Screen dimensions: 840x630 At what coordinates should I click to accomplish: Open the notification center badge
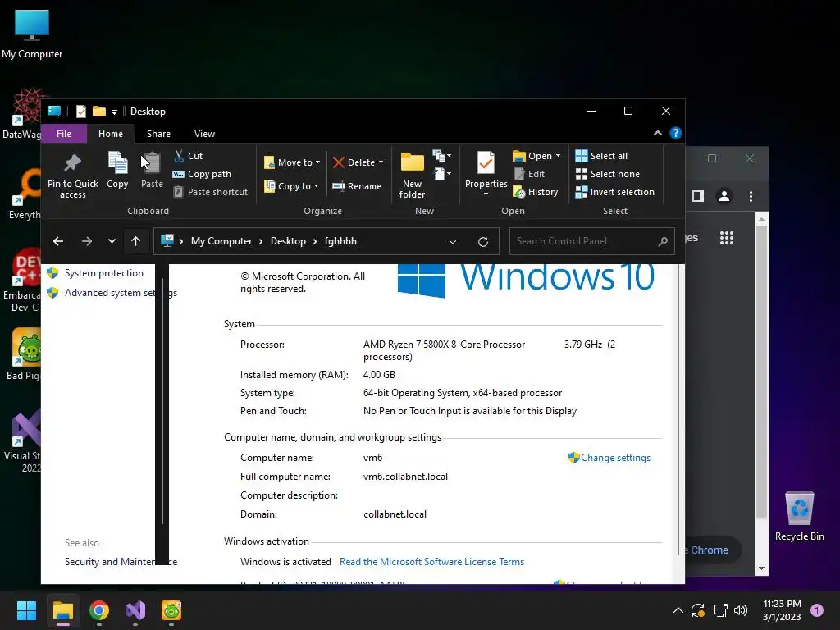[817, 609]
